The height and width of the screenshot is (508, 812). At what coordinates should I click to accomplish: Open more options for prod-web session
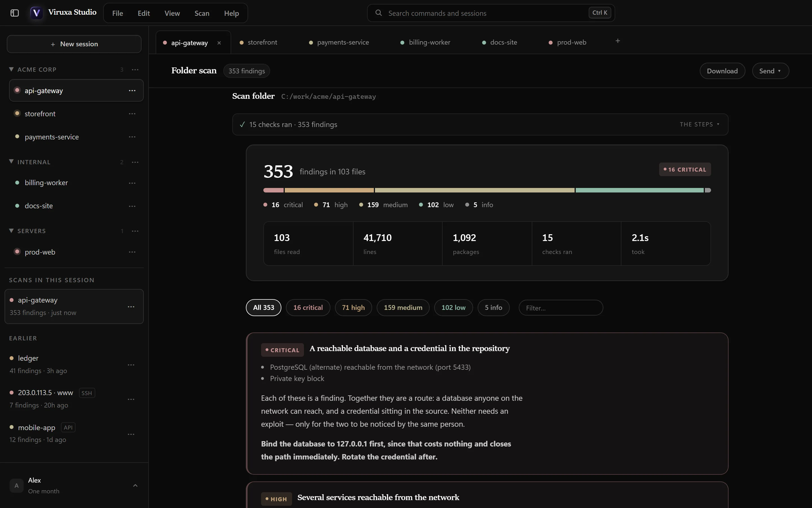tap(132, 252)
